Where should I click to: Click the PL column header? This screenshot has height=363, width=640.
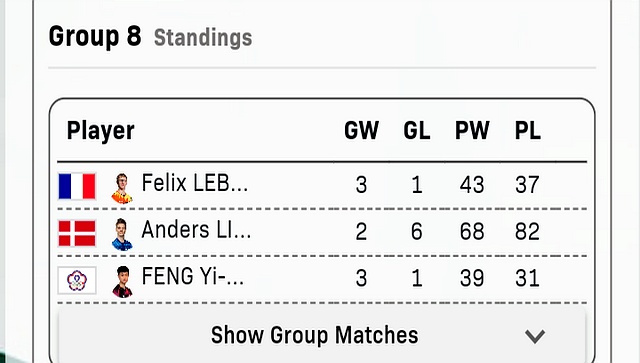pos(528,131)
